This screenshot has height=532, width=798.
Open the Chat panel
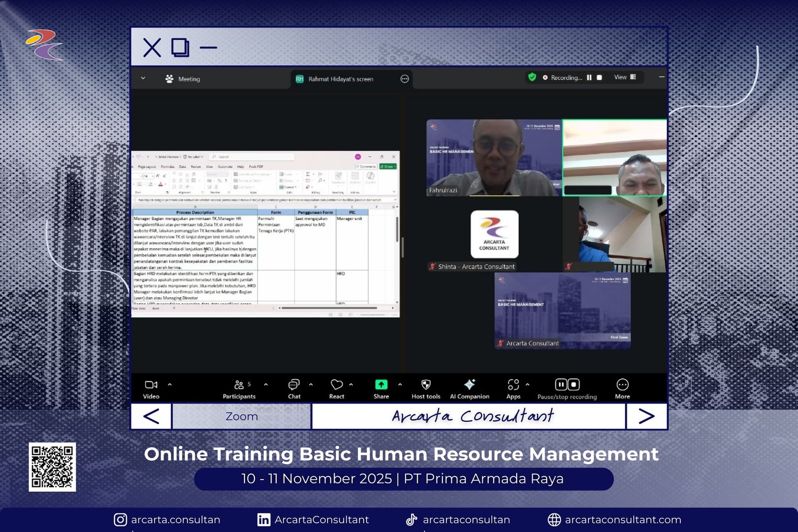(294, 388)
